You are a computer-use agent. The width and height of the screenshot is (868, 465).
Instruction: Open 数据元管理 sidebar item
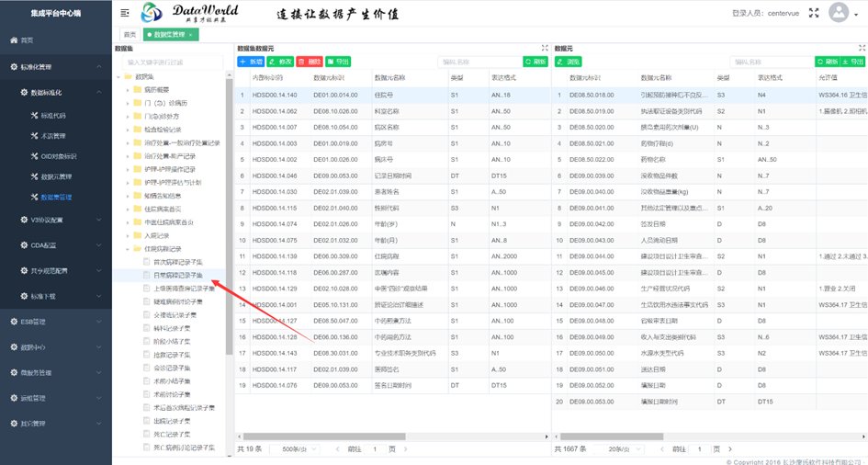coord(56,177)
